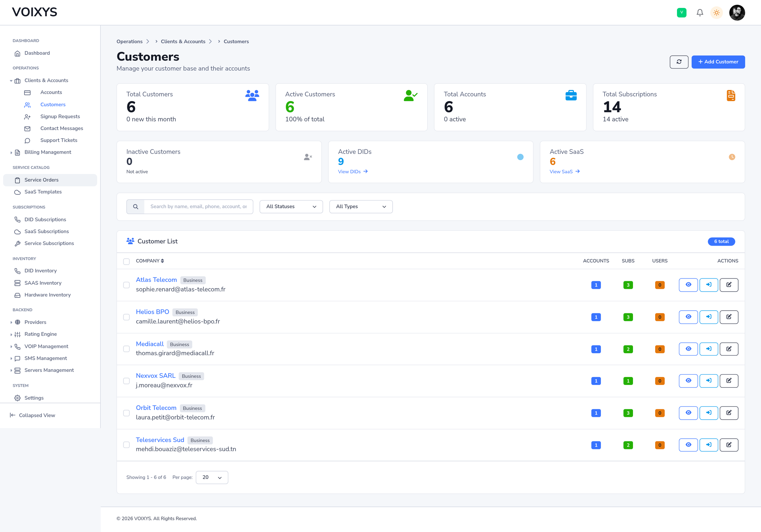This screenshot has height=532, width=761.
Task: Tick the select-all checkbox in table header
Action: [127, 262]
